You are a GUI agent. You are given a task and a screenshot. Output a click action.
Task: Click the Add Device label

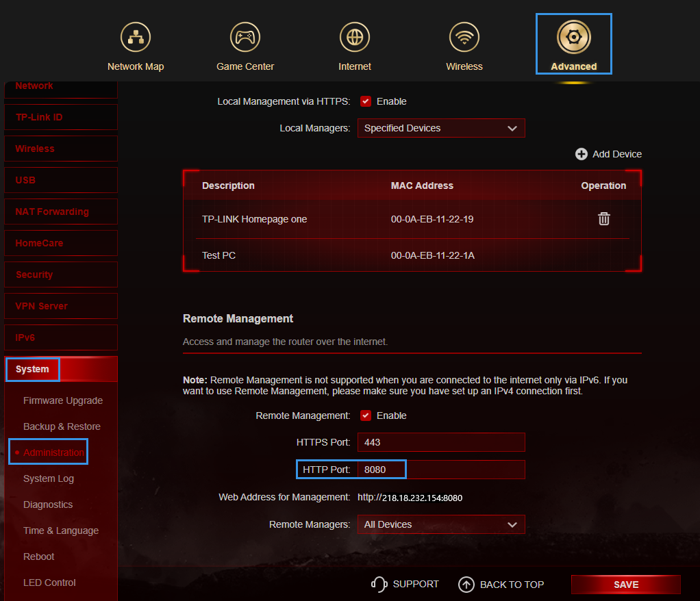(x=617, y=154)
